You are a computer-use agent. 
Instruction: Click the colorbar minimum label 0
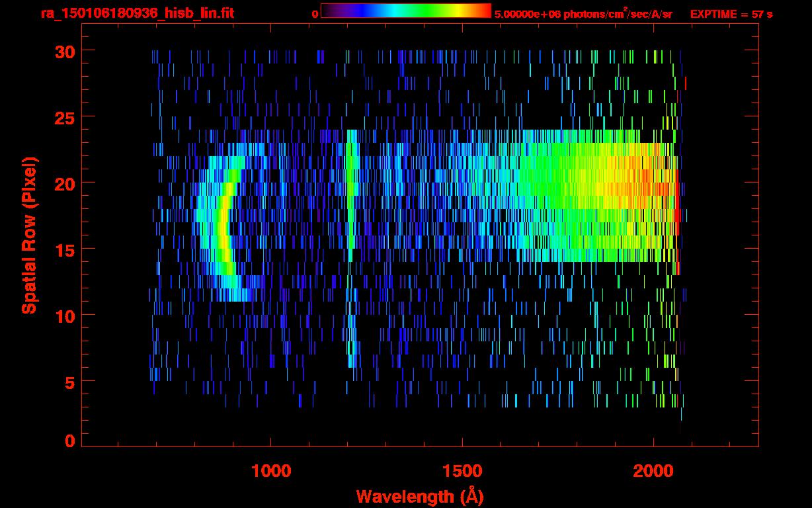315,14
